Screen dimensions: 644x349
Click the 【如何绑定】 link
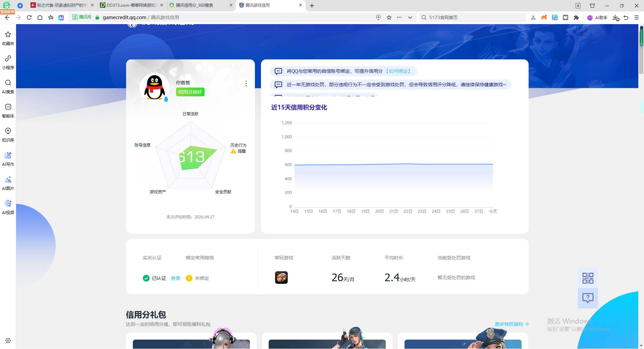point(398,71)
